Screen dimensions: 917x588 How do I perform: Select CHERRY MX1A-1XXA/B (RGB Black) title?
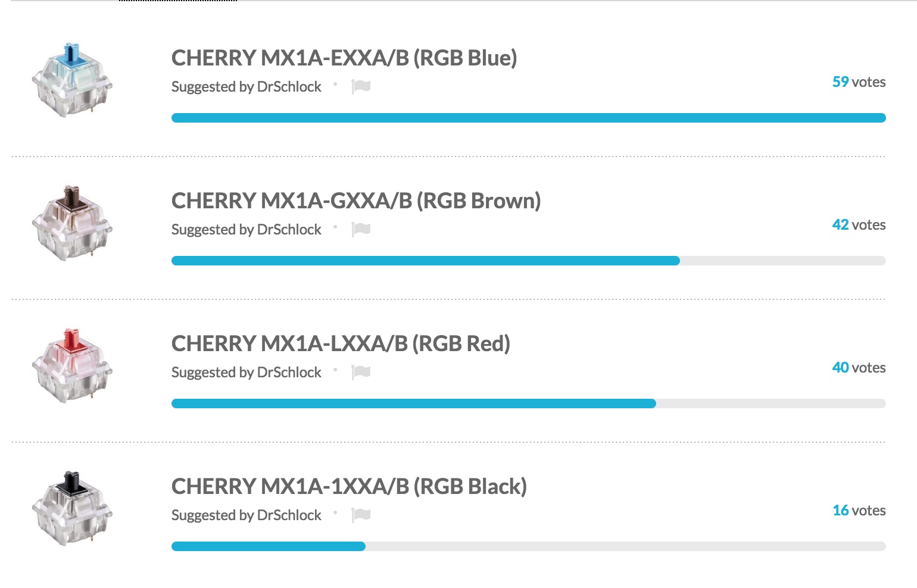pyautogui.click(x=349, y=487)
